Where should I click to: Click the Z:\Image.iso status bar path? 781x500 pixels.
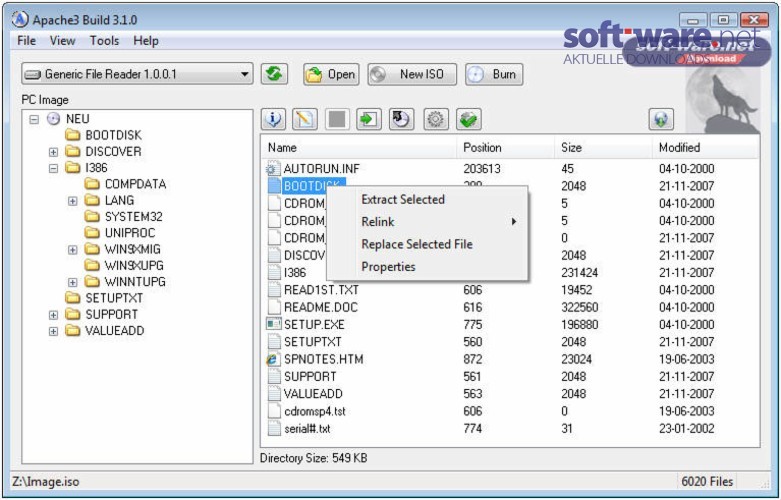click(46, 482)
